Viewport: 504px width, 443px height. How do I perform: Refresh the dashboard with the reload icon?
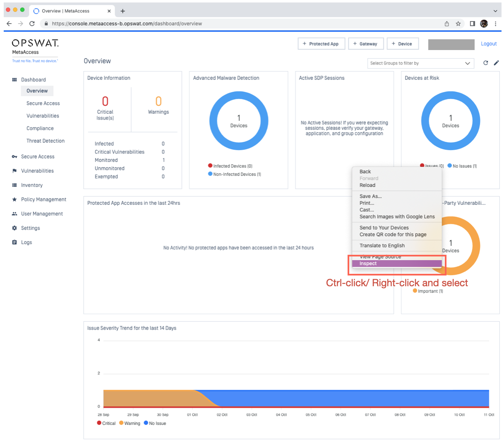[485, 63]
